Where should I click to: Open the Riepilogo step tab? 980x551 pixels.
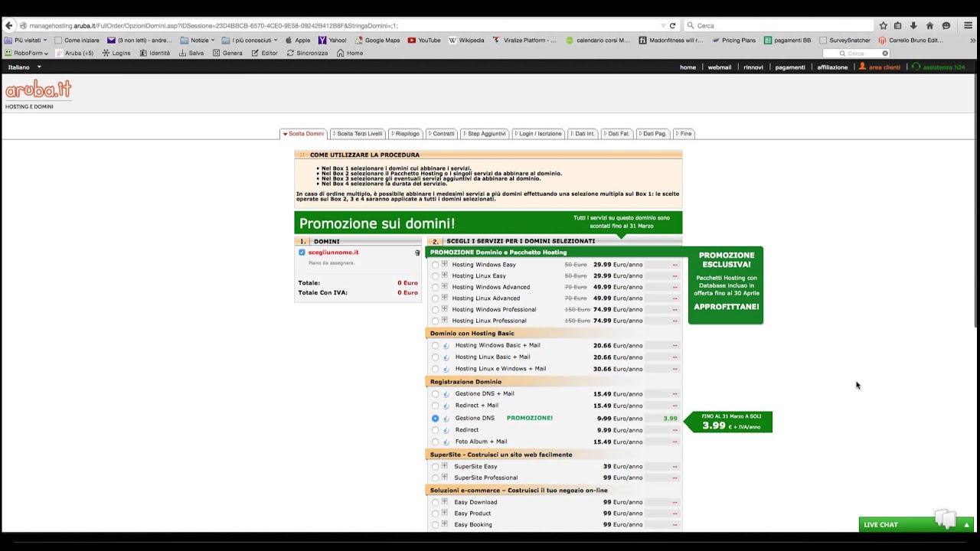(406, 134)
